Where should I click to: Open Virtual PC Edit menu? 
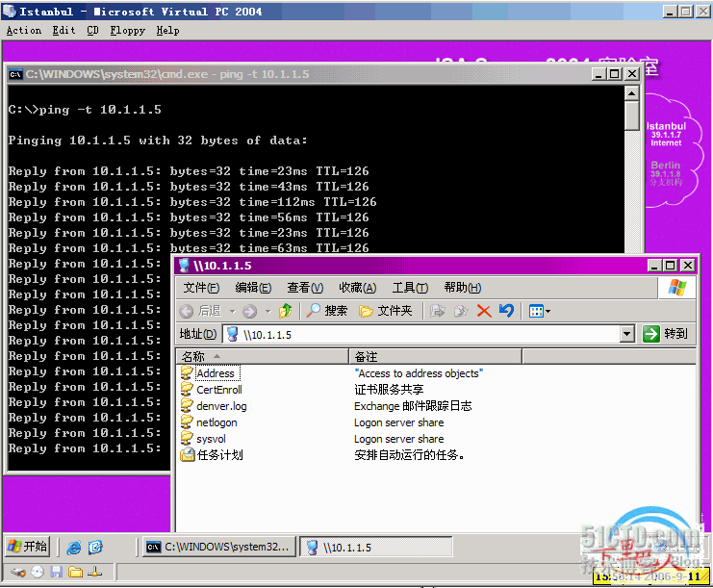64,31
